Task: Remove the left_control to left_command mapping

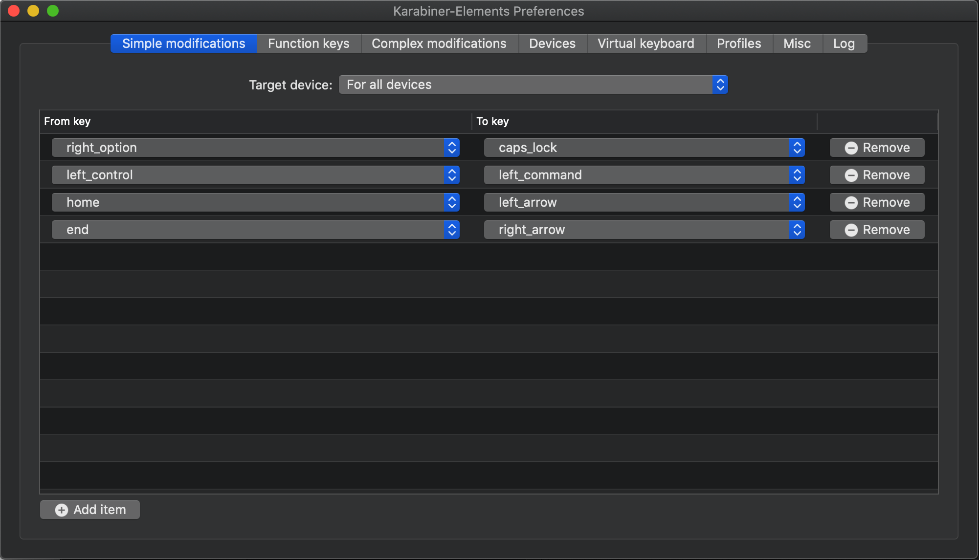Action: [877, 175]
